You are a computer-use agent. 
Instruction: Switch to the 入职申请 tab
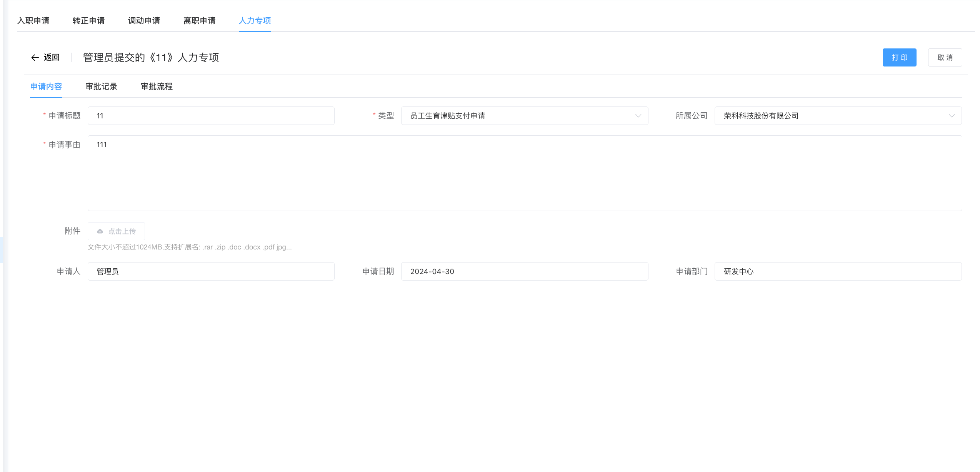(x=33, y=21)
